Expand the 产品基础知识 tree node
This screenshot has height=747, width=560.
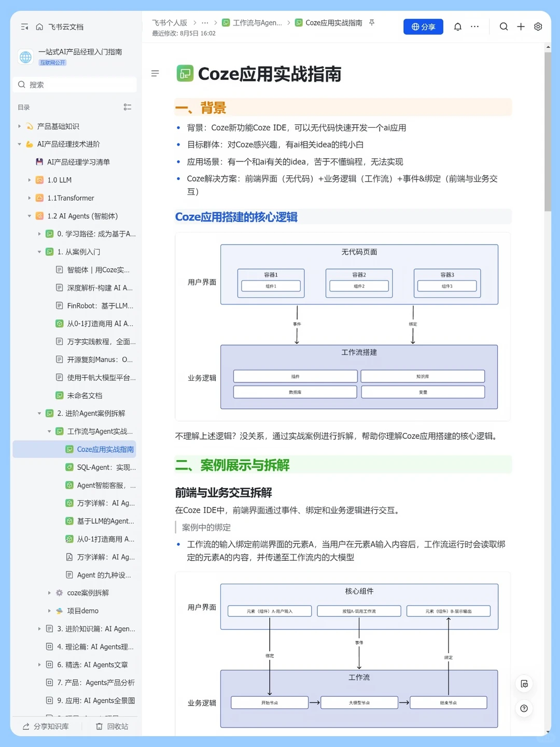(x=20, y=126)
